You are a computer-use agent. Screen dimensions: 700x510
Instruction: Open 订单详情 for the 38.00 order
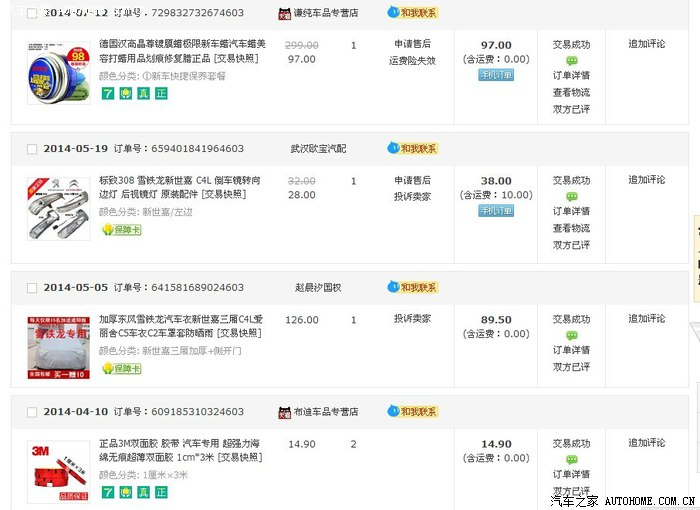click(x=571, y=212)
